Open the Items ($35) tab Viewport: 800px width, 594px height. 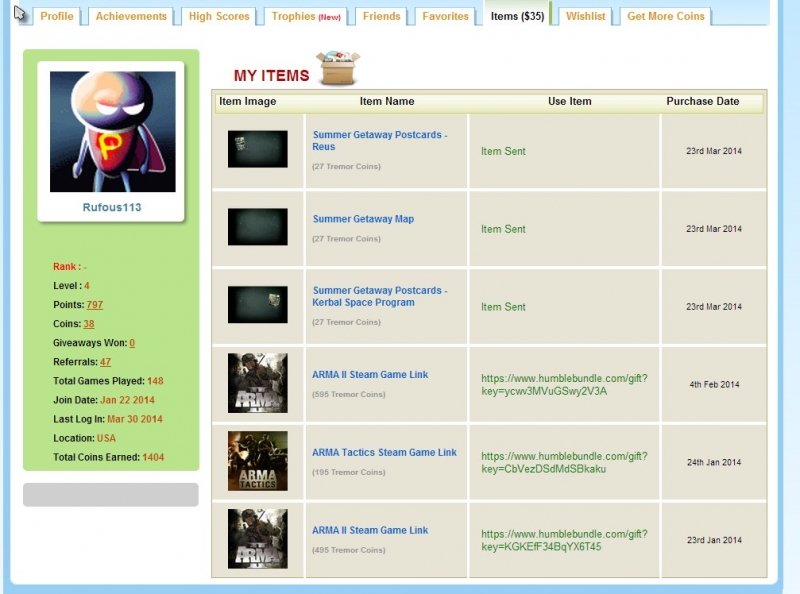517,16
